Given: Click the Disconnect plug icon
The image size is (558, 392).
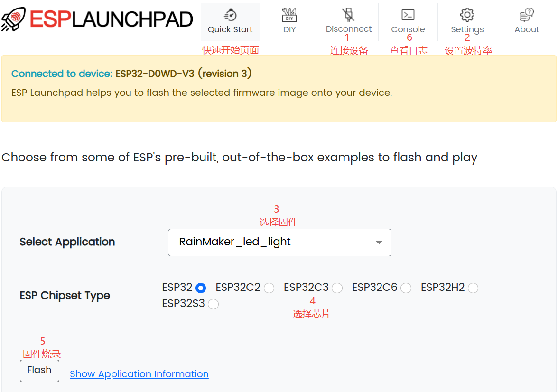Looking at the screenshot, I should coord(349,15).
